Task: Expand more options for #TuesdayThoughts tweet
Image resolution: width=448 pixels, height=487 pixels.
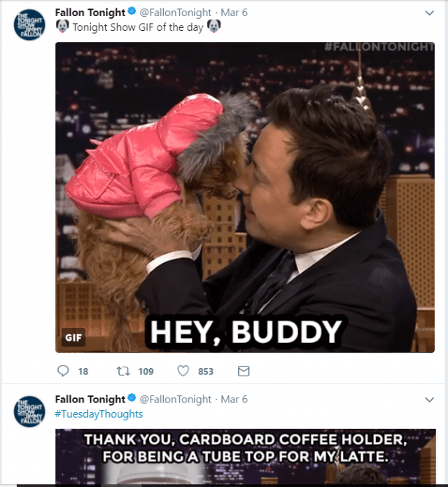Action: point(429,400)
